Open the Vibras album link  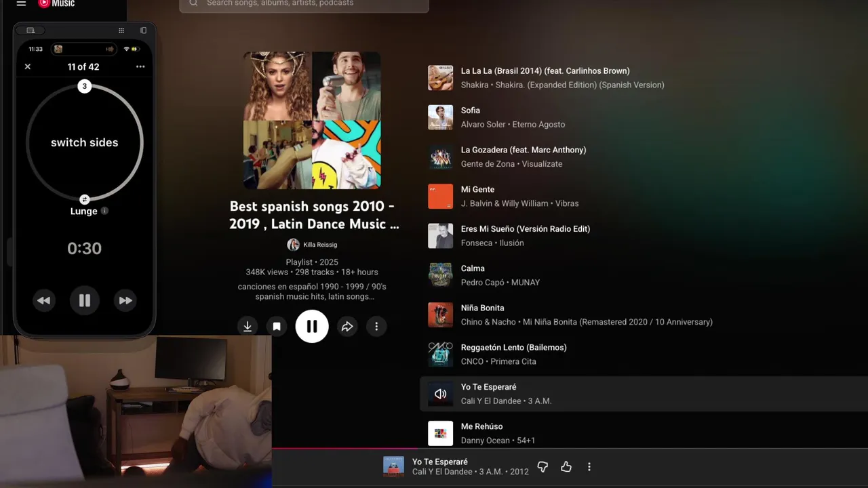coord(566,203)
